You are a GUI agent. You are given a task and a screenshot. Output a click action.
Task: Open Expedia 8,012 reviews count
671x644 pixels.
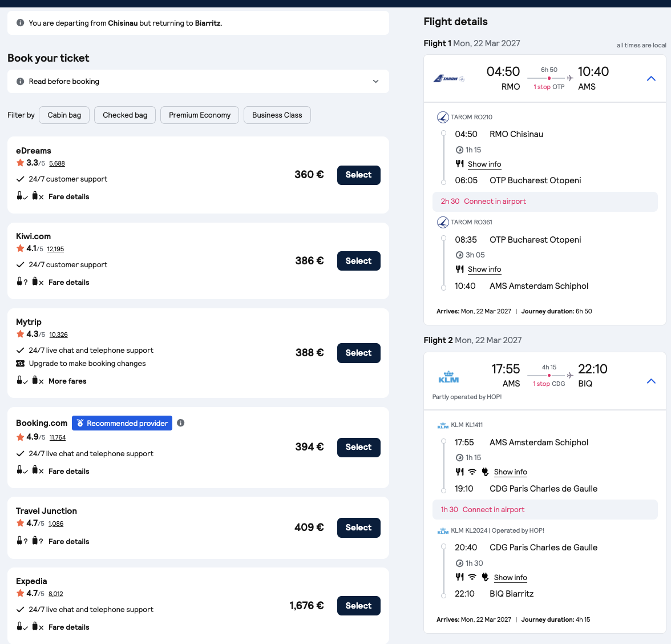56,594
